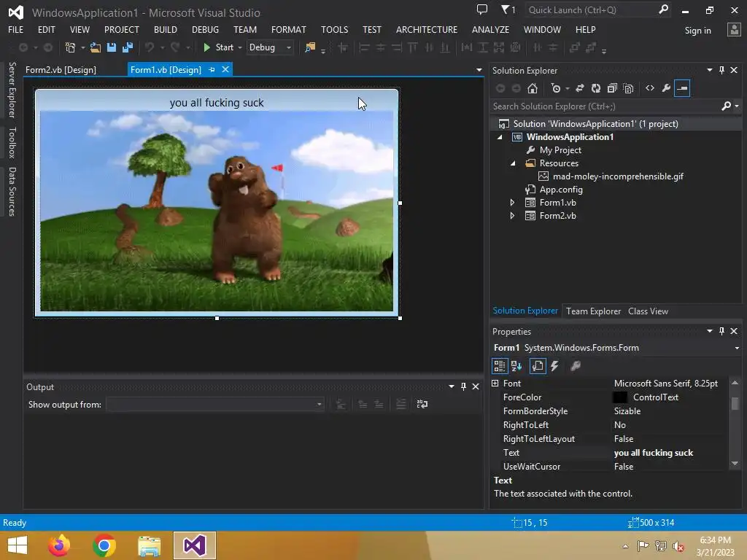
Task: Toggle Preview Selected Items in Solution Explorer
Action: (x=682, y=88)
